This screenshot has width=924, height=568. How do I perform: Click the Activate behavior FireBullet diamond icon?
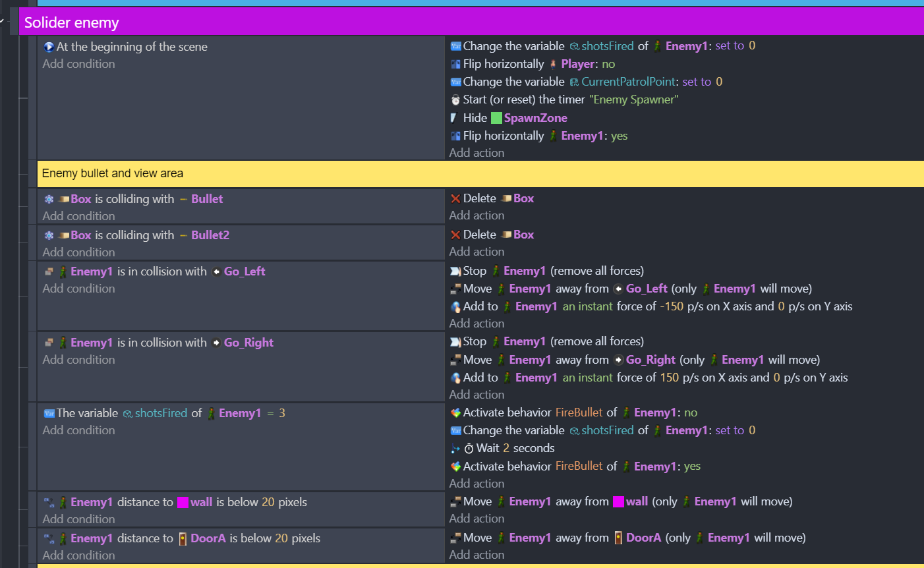pyautogui.click(x=455, y=412)
